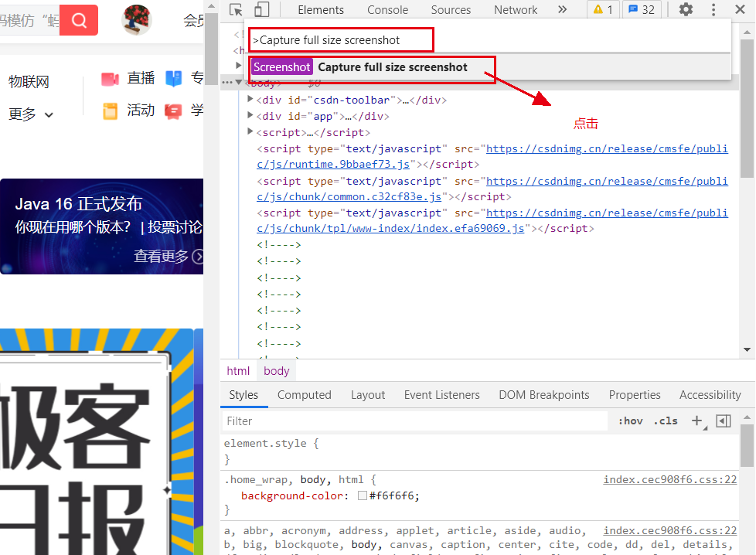Switch to the Console tab
The width and height of the screenshot is (756, 555).
387,9
